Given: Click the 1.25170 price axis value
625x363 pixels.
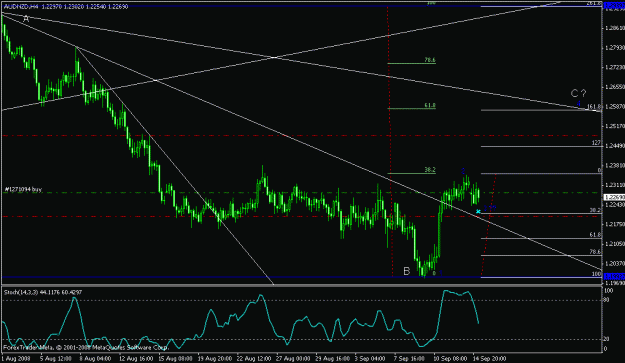Looking at the screenshot, I should click(x=614, y=126).
